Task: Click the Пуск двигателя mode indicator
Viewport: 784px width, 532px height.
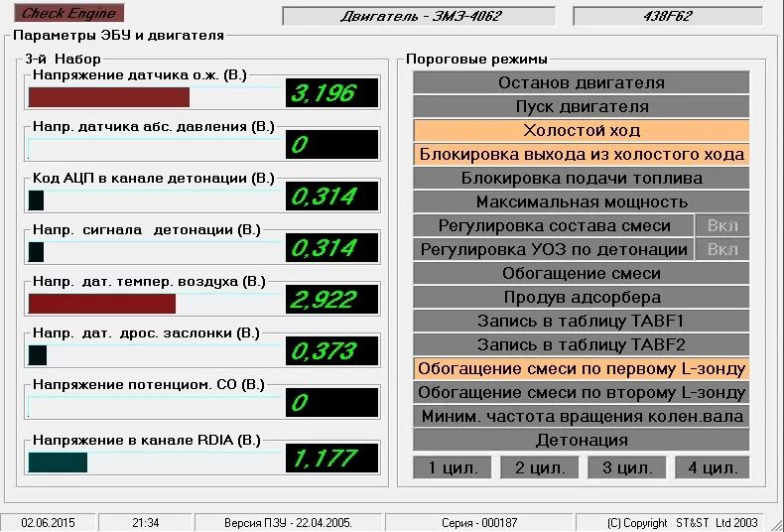Action: tap(581, 106)
